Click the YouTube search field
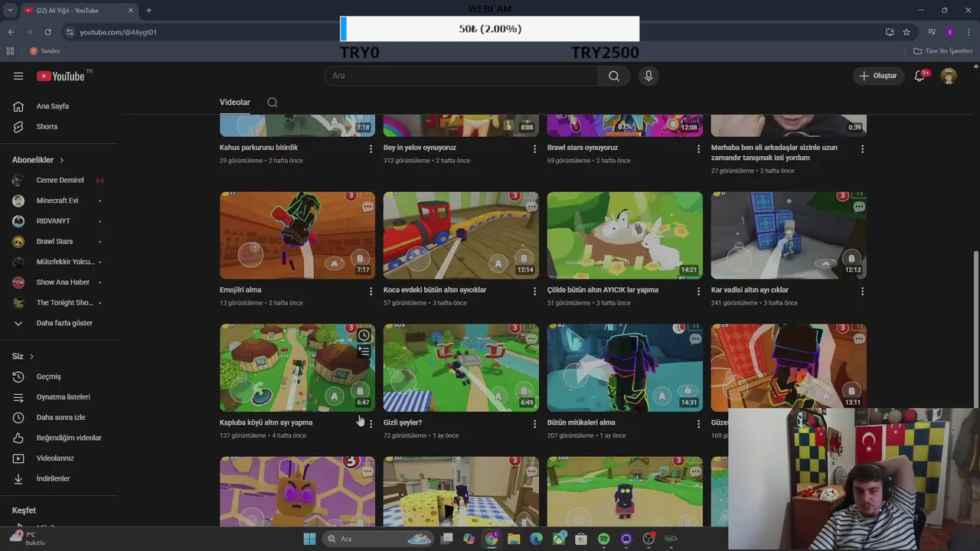This screenshot has width=980, height=551. [x=462, y=76]
